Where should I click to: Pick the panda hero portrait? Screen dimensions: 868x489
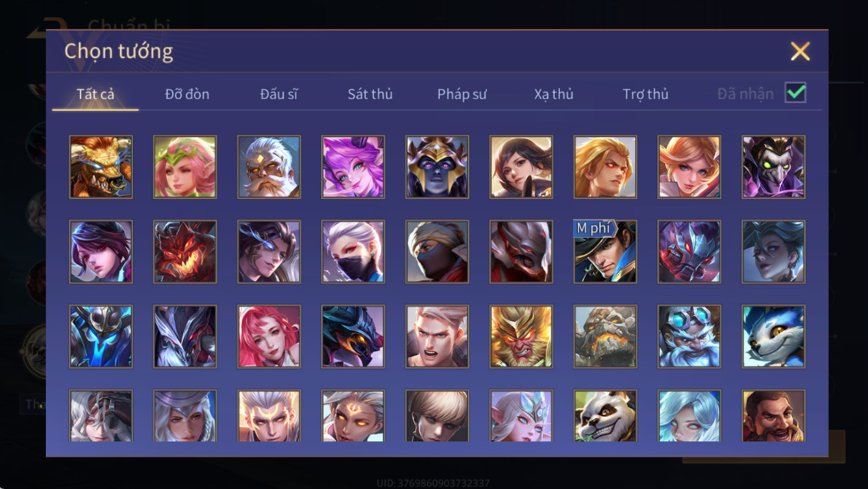605,416
